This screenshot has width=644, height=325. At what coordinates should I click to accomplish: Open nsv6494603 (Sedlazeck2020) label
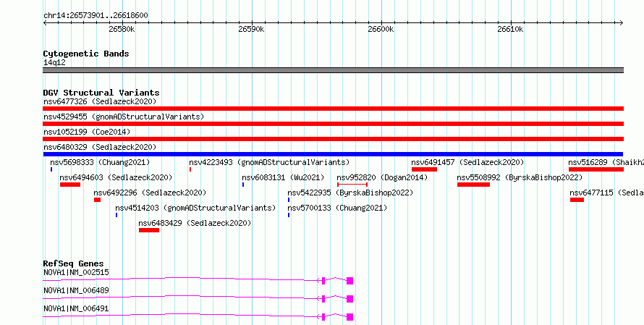pos(116,177)
